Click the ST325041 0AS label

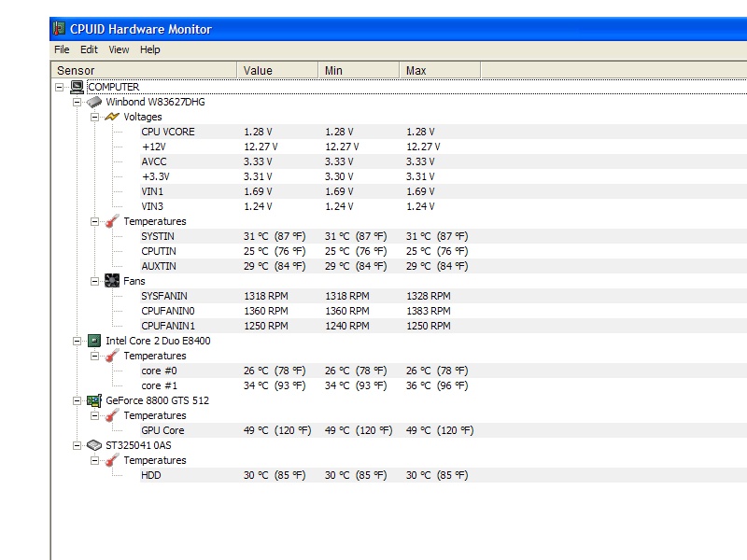(138, 445)
